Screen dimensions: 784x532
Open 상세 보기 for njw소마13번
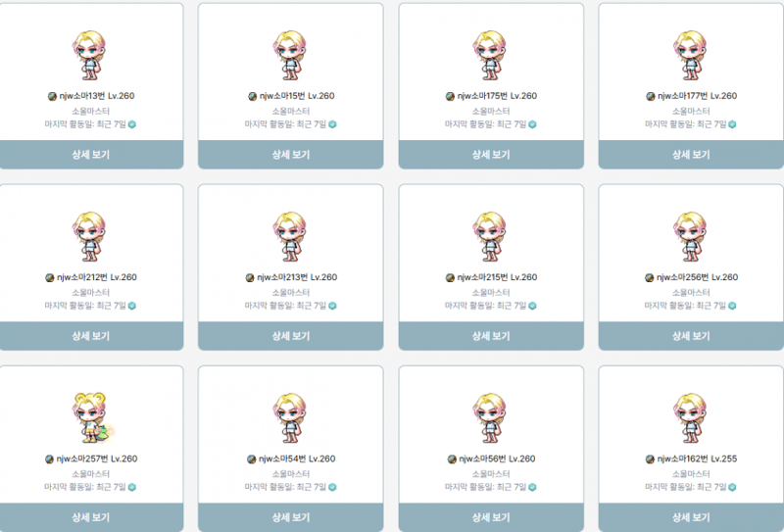(91, 155)
